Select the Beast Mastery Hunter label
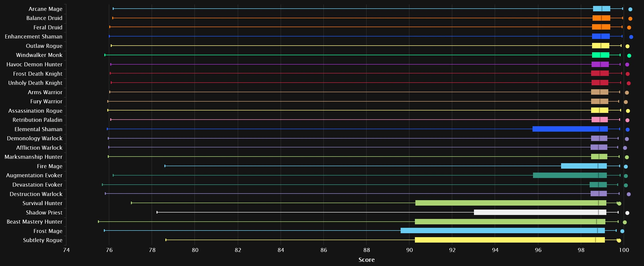 (x=34, y=222)
